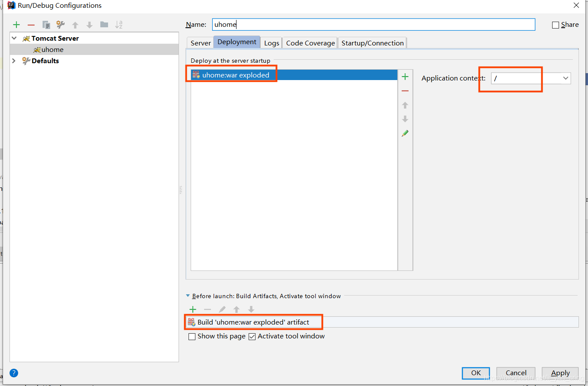Click the Cancel button
This screenshot has width=588, height=386.
(516, 373)
